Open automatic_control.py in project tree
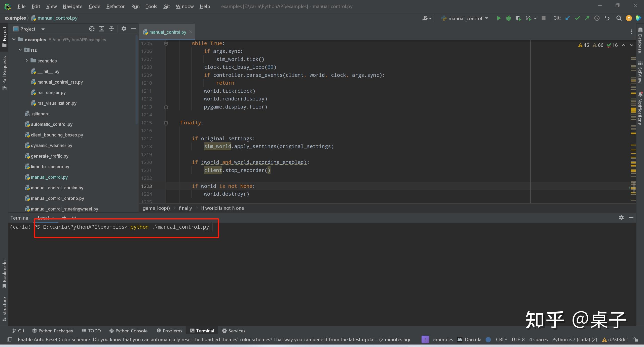 (x=52, y=124)
